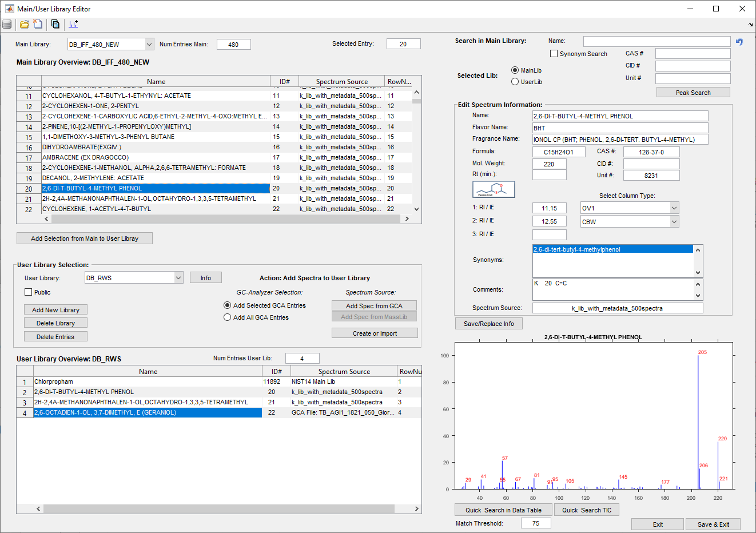The image size is (756, 533).
Task: Enable the Synonym Search checkbox
Action: (554, 54)
